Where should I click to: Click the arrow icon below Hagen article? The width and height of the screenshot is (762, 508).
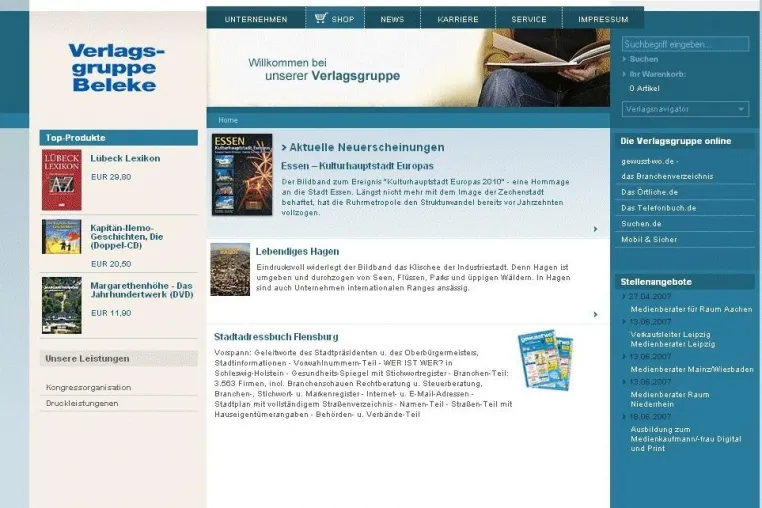tap(595, 315)
